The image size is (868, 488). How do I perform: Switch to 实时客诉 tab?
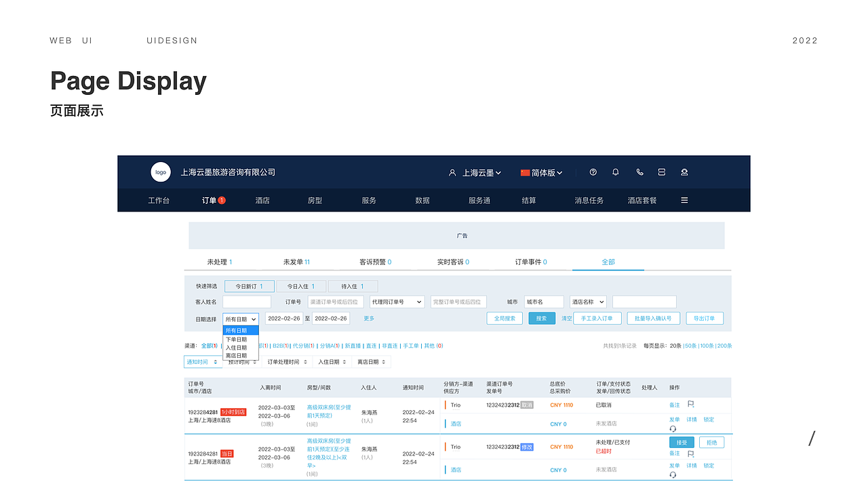point(453,262)
